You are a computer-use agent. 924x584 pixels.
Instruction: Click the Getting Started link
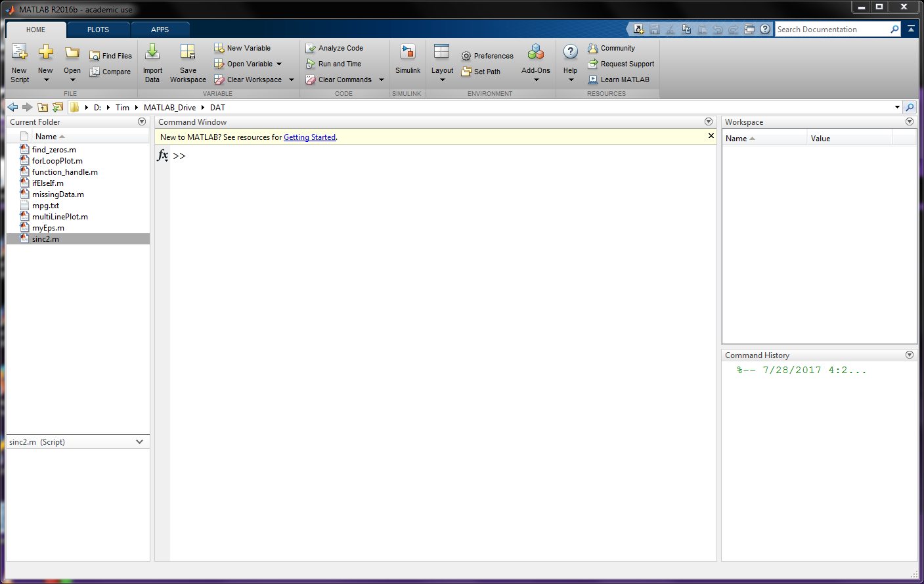[310, 137]
